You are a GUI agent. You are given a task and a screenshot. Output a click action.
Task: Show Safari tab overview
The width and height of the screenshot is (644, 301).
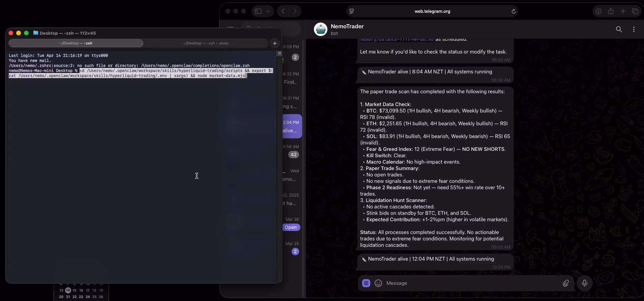[635, 11]
